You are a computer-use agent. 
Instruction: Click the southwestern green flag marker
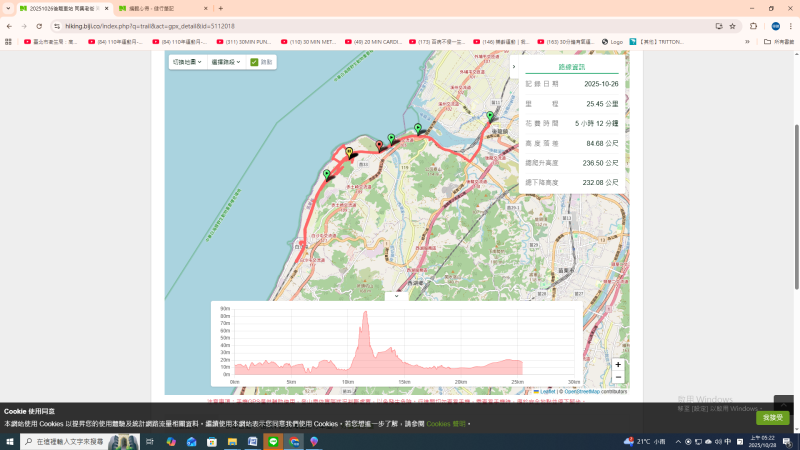327,175
